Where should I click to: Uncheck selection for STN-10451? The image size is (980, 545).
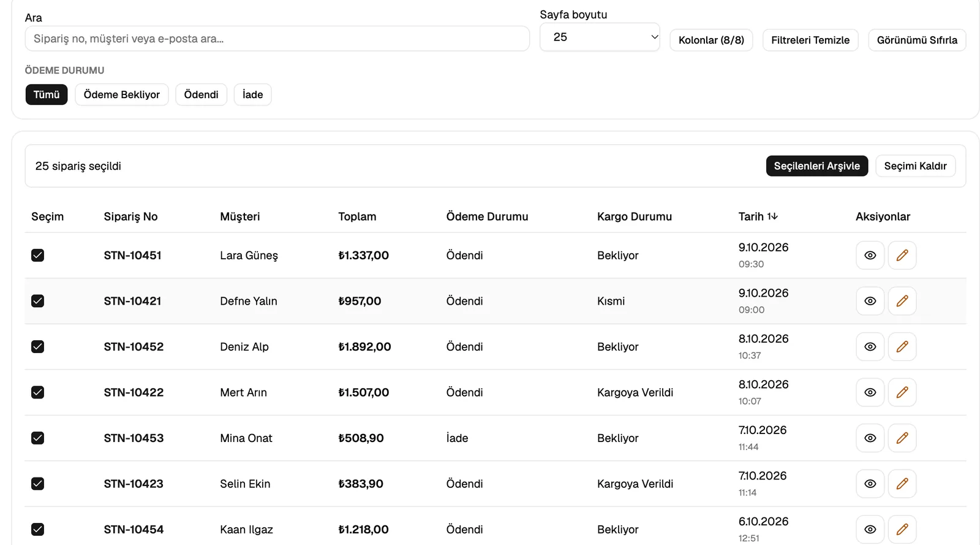(x=37, y=255)
